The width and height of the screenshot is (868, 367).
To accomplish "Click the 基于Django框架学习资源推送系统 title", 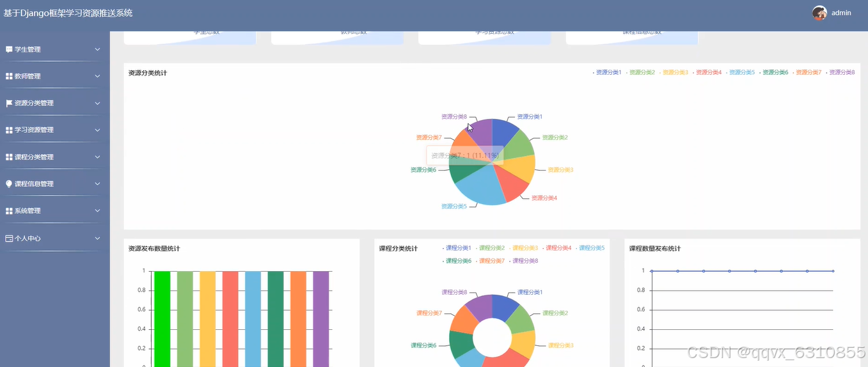I will tap(68, 13).
